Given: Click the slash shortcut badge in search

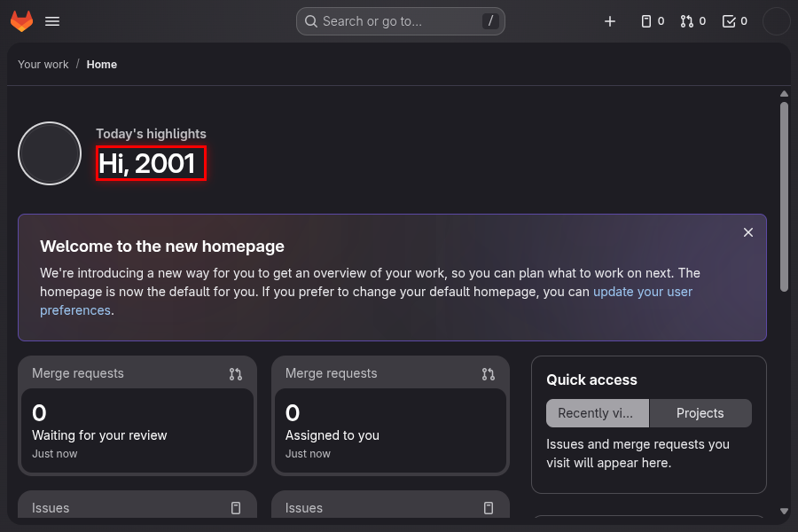Looking at the screenshot, I should [490, 21].
